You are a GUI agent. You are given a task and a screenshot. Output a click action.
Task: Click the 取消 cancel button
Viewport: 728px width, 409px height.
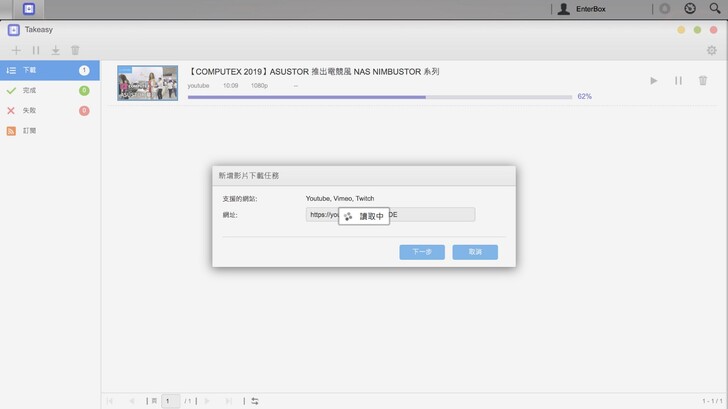point(475,252)
